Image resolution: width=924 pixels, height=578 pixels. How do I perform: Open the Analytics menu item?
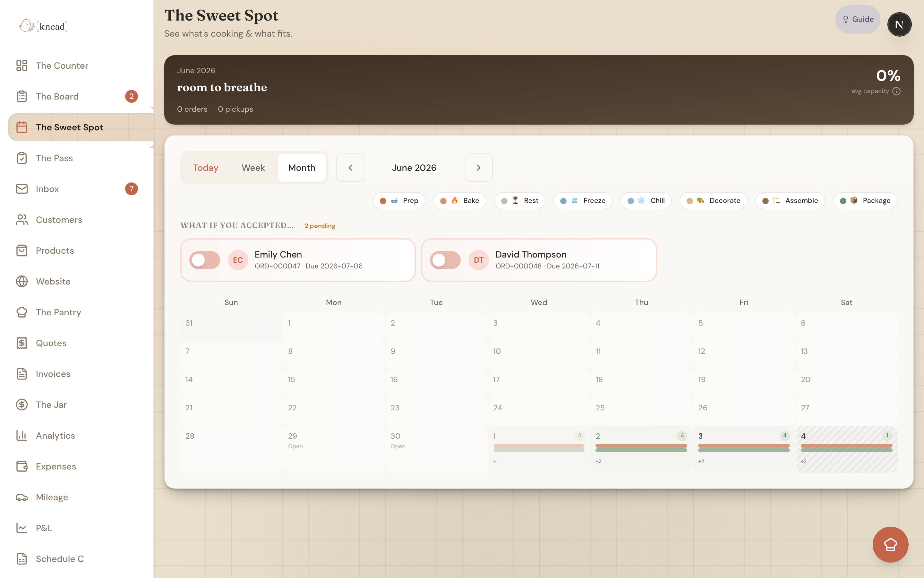coord(77,435)
